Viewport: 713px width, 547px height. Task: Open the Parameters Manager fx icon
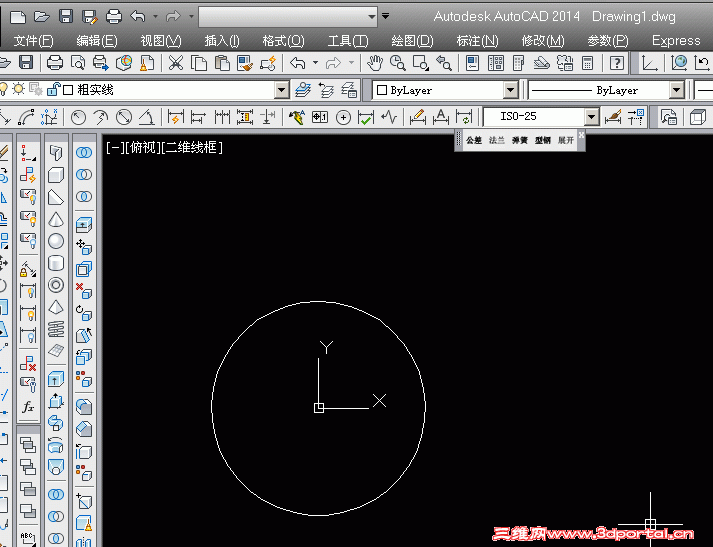[x=28, y=406]
